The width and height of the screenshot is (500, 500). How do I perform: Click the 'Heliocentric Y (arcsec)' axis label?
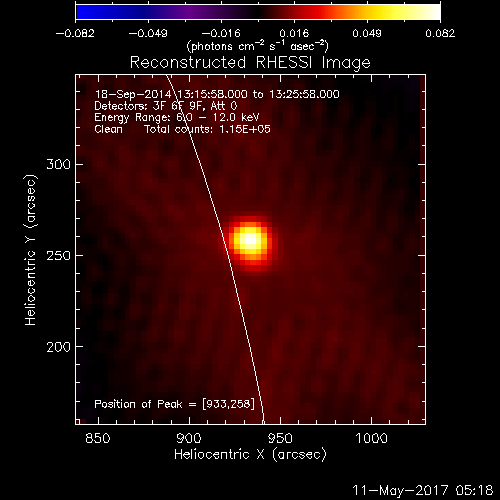tap(30, 250)
